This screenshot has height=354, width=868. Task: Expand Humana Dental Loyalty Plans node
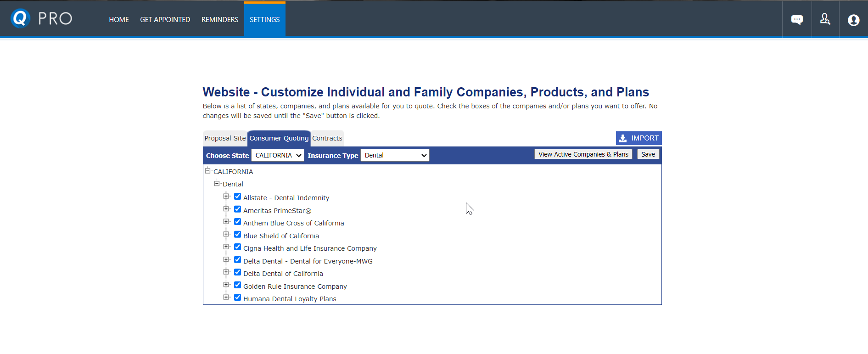(226, 297)
